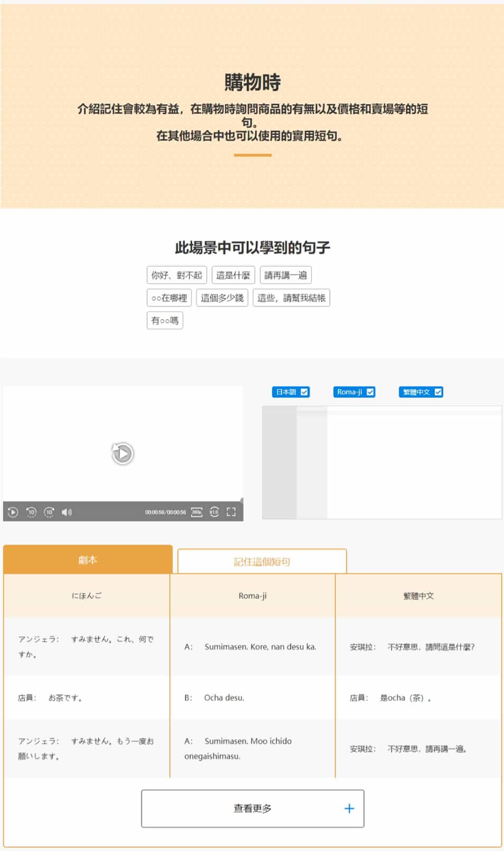Click the Chinese line 不好意思，請問這是什麼?
This screenshot has height=851, width=504.
(431, 647)
